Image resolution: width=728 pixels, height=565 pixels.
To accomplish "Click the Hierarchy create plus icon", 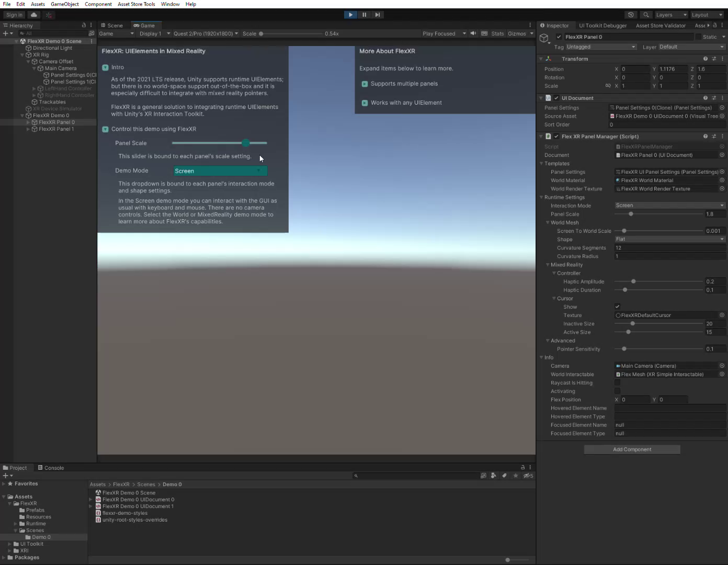I will 5,33.
